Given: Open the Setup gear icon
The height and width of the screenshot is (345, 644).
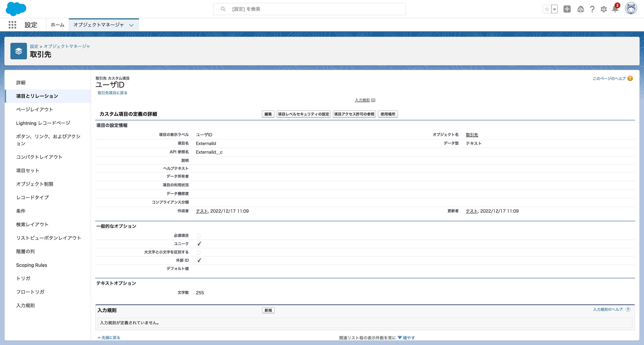Looking at the screenshot, I should coord(604,9).
